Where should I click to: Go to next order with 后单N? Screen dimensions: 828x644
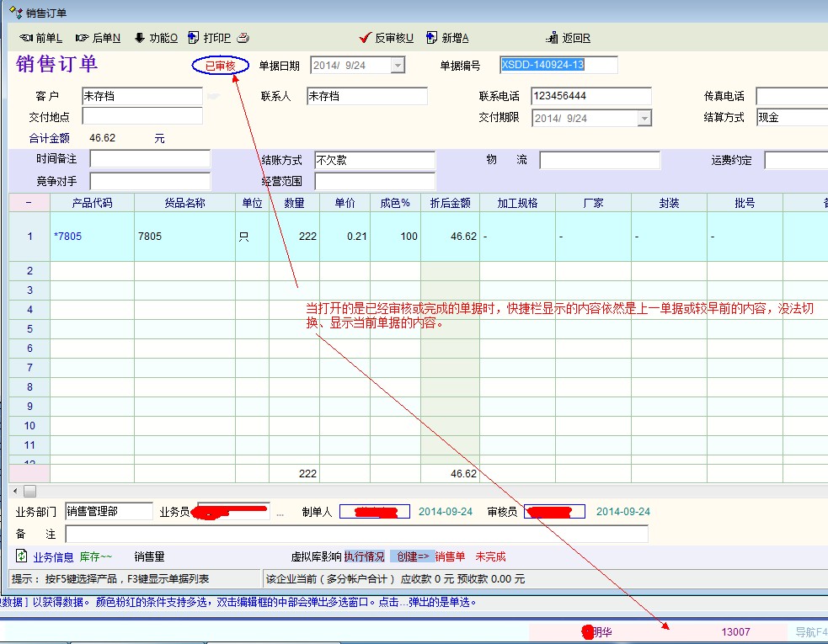(x=98, y=38)
